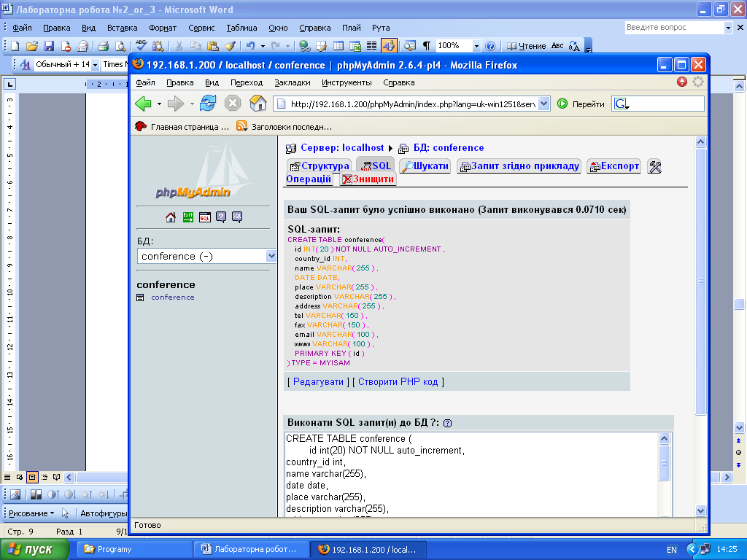Click the 'Сервер: localhost' breadcrumb link
This screenshot has width=747, height=560.
click(x=342, y=147)
